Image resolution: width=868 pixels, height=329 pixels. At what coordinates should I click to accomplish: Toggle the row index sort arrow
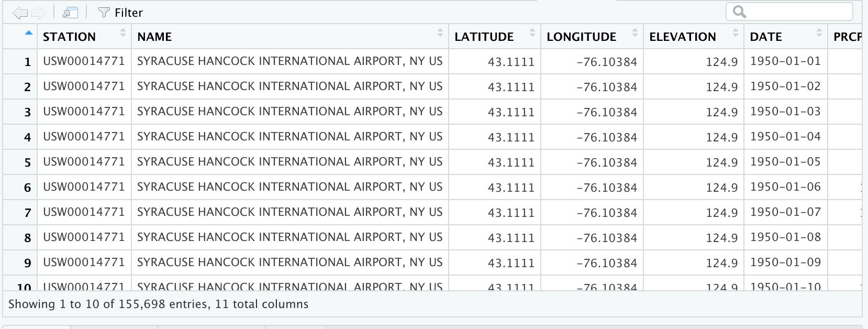pos(29,33)
